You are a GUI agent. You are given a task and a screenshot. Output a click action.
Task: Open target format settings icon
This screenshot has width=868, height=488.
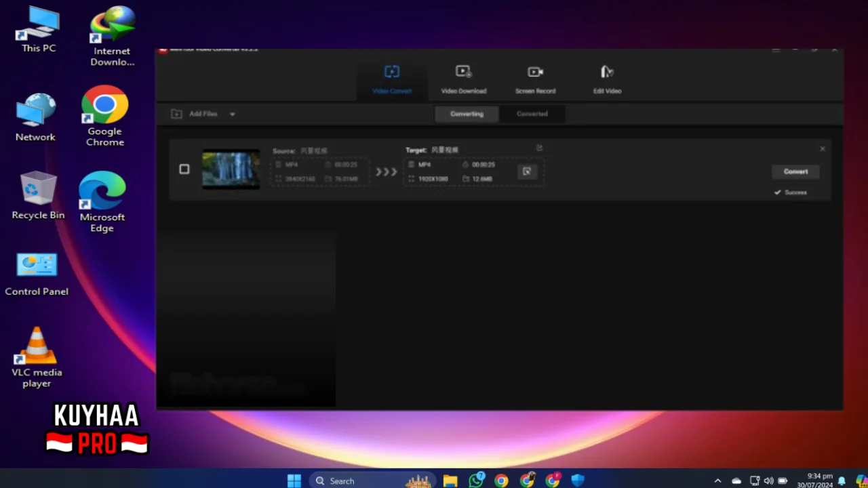(527, 171)
